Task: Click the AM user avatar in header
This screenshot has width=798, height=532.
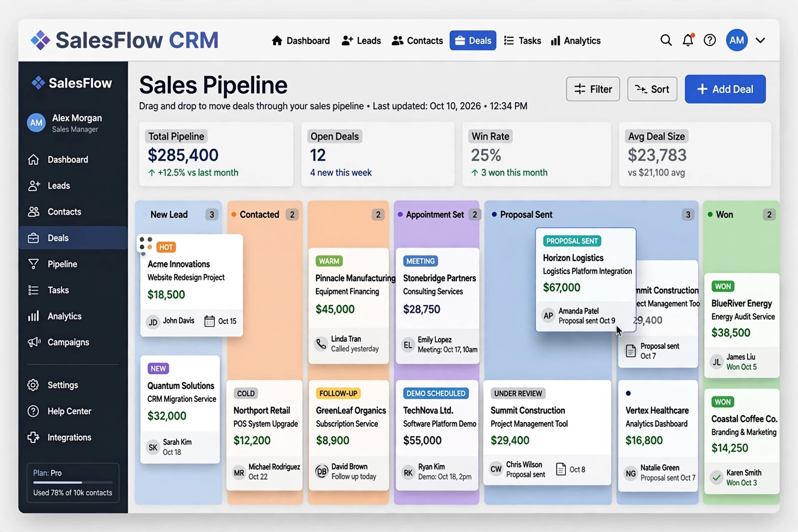Action: (x=737, y=40)
